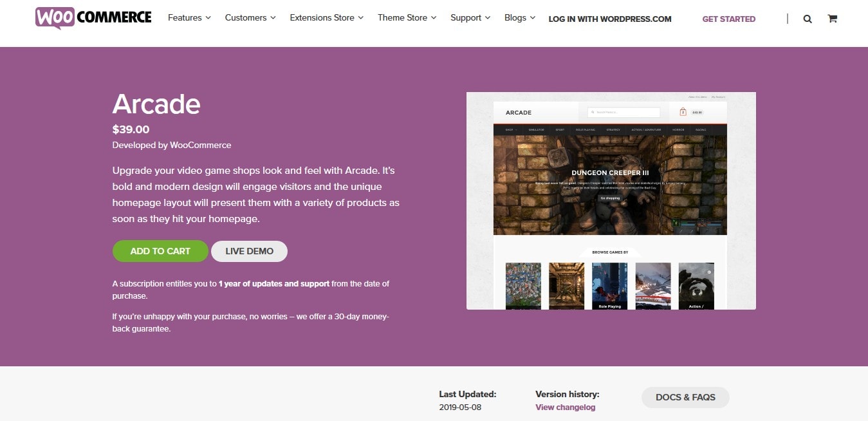Click the WooCommerce logo

point(93,18)
